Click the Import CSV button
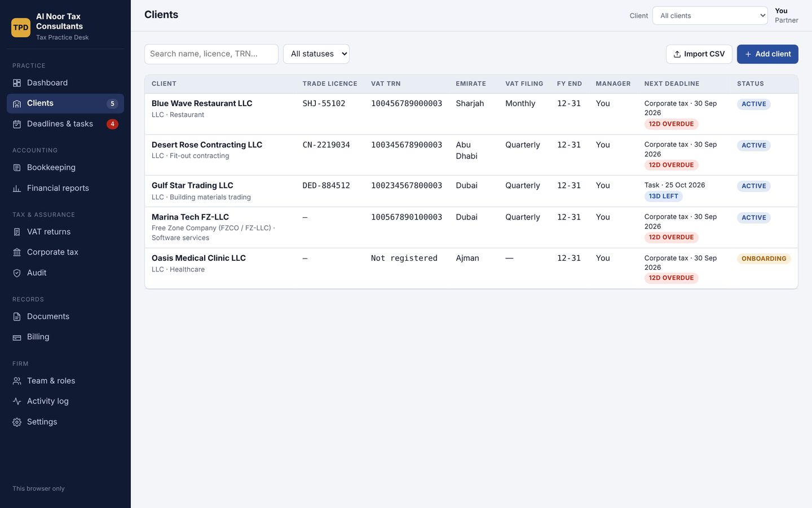 click(699, 54)
